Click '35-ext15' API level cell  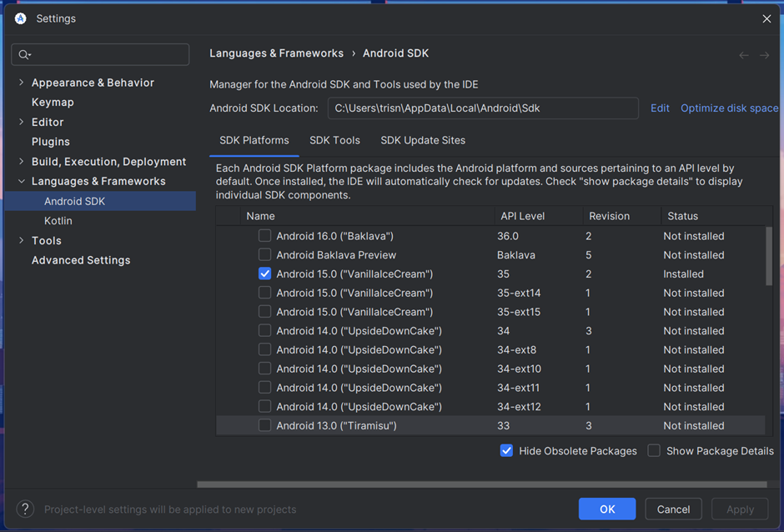pyautogui.click(x=519, y=312)
